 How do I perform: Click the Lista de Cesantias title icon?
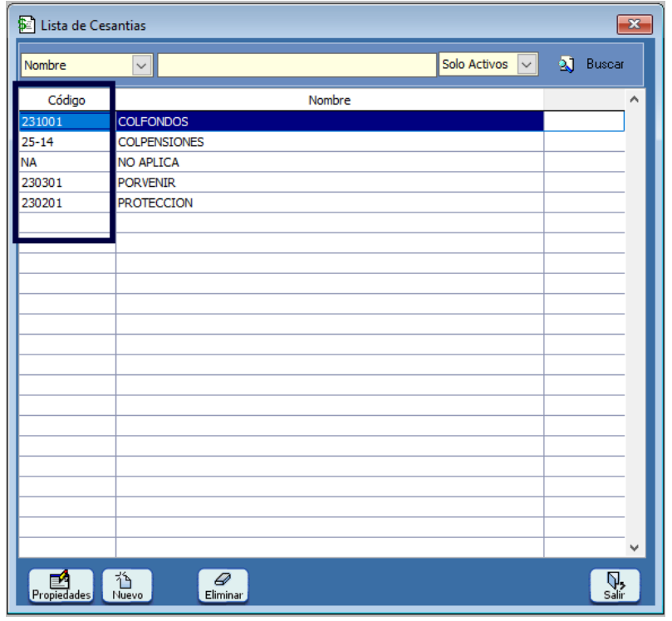coord(27,25)
